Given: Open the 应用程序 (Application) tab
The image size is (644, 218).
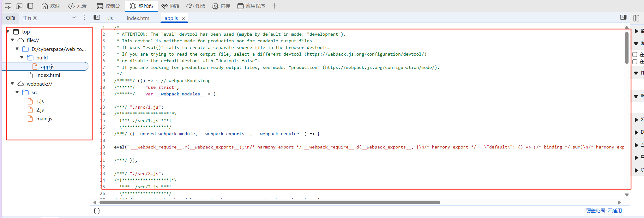Looking at the screenshot, I should pos(251,6).
